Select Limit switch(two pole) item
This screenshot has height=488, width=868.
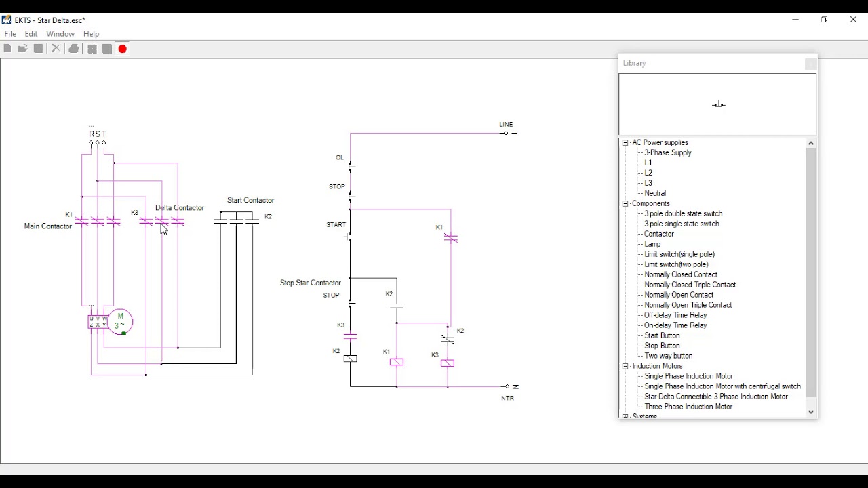[677, 265]
